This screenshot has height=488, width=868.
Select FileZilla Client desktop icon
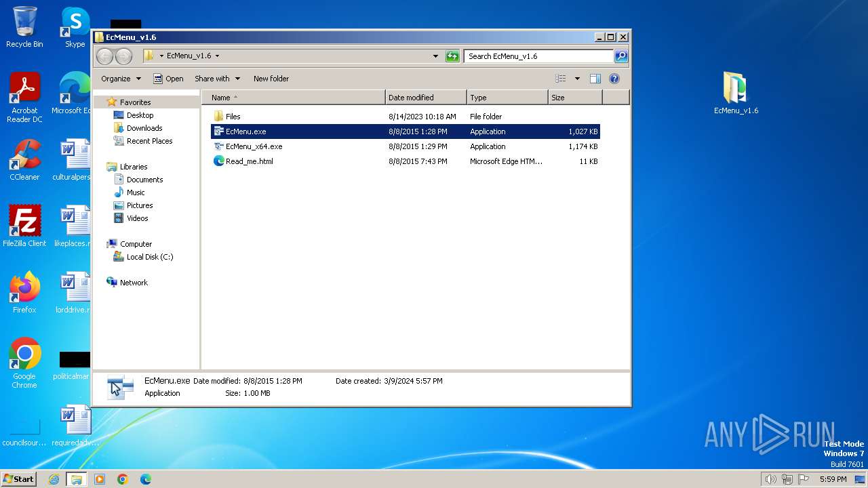click(24, 226)
